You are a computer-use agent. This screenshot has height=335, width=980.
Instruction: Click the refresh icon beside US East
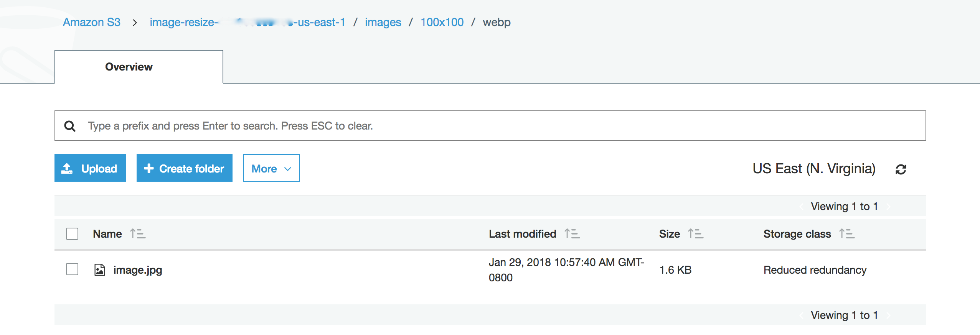[901, 169]
